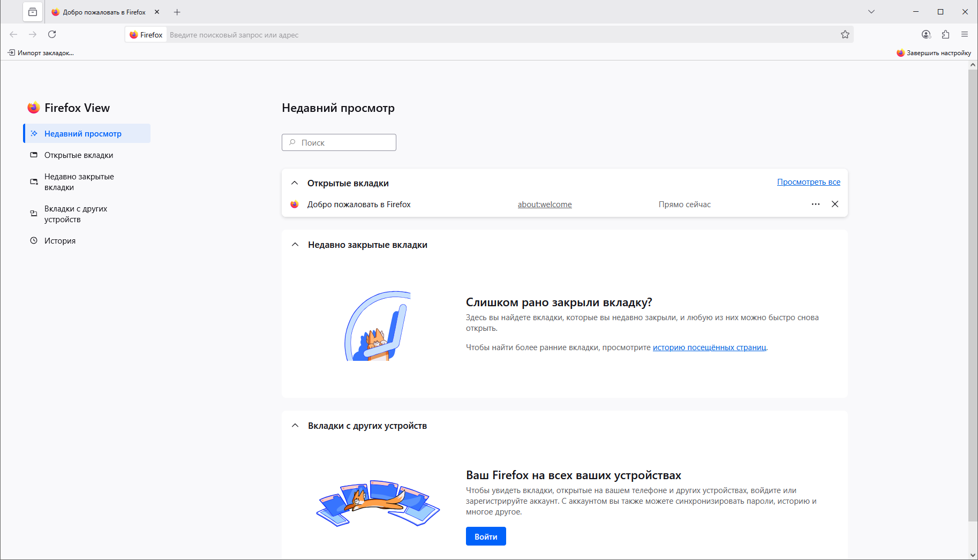
Task: Click the 'Слишком рано закрыли вкладку?' heading
Action: pos(559,302)
